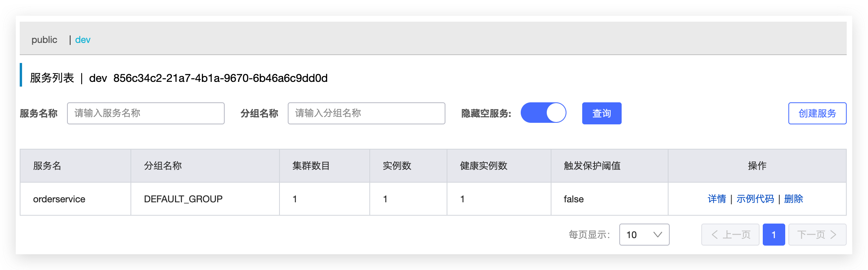Toggle the 隐藏空服务 switch off
868x270 pixels.
pyautogui.click(x=544, y=113)
